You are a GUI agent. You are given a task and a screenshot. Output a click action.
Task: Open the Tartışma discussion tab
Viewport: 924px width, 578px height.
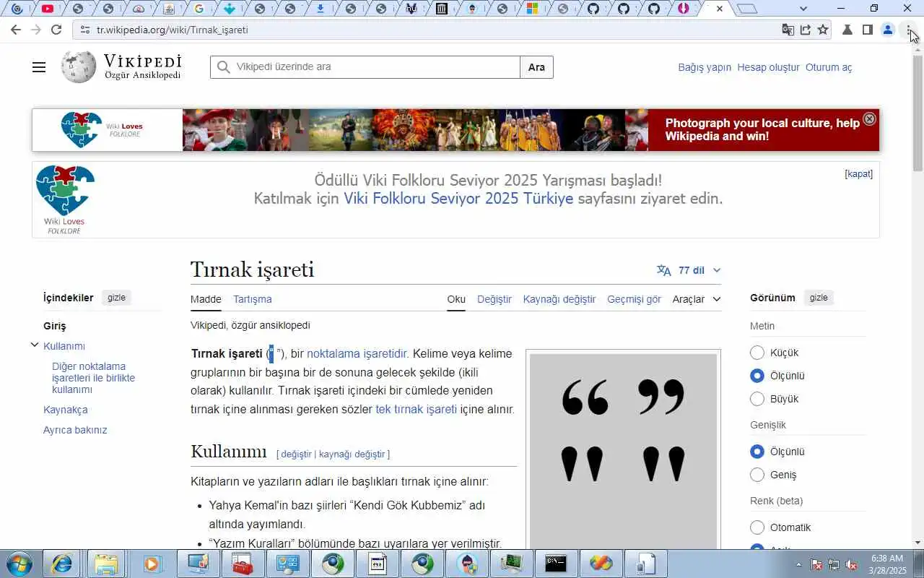click(253, 299)
